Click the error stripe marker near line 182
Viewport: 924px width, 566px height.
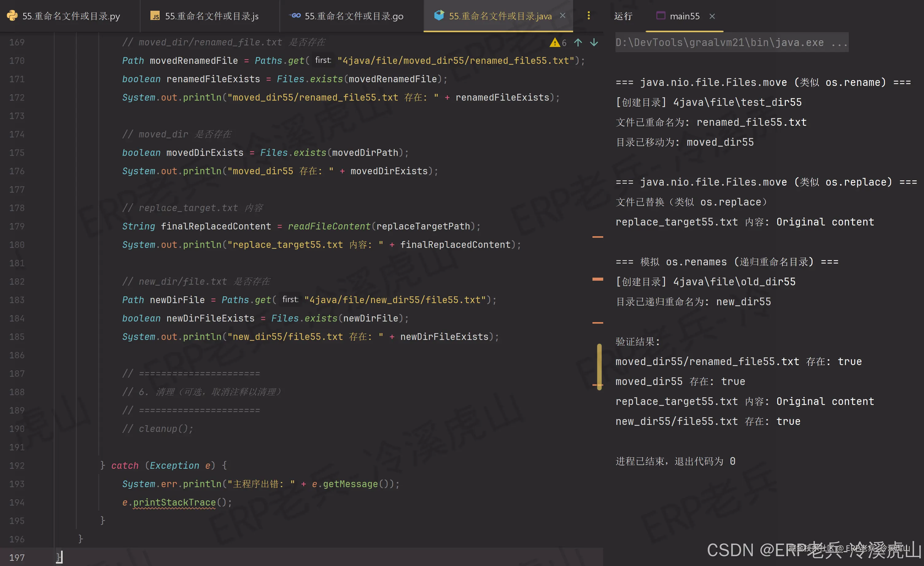[x=597, y=279]
